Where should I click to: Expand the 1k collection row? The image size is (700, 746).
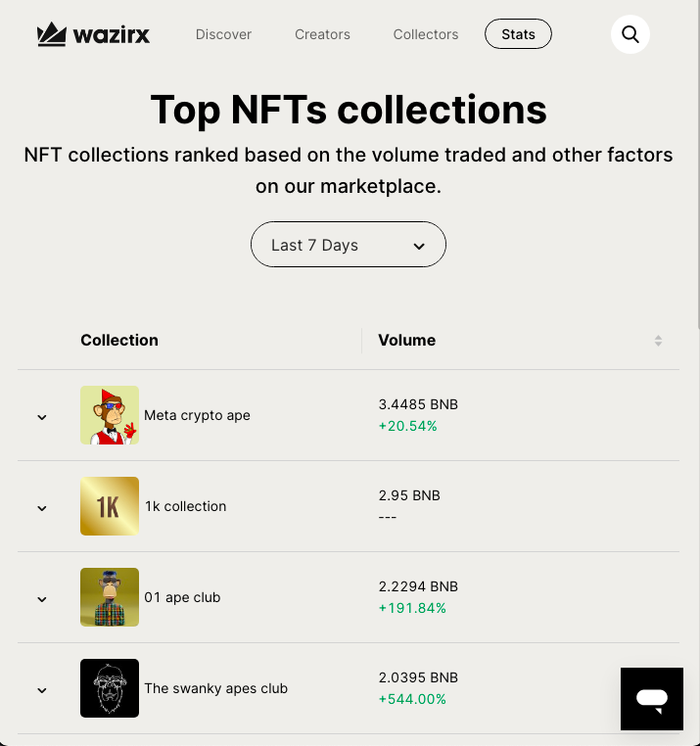click(x=42, y=508)
